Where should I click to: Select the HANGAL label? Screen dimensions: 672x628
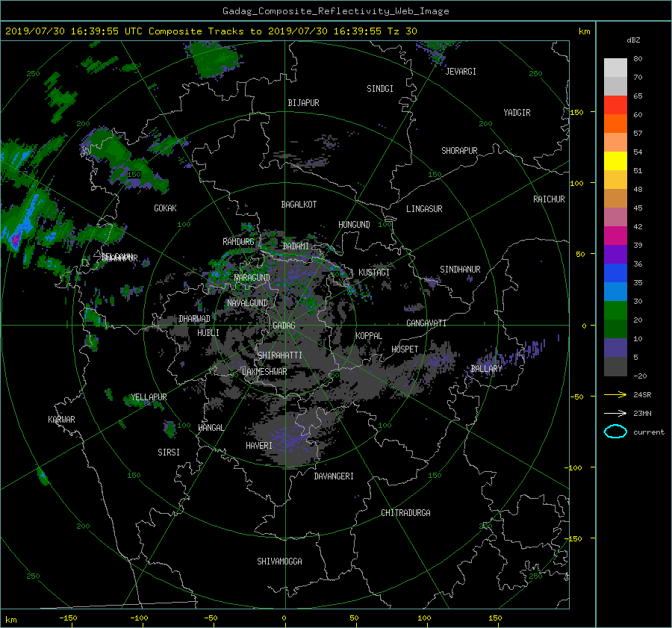point(211,428)
